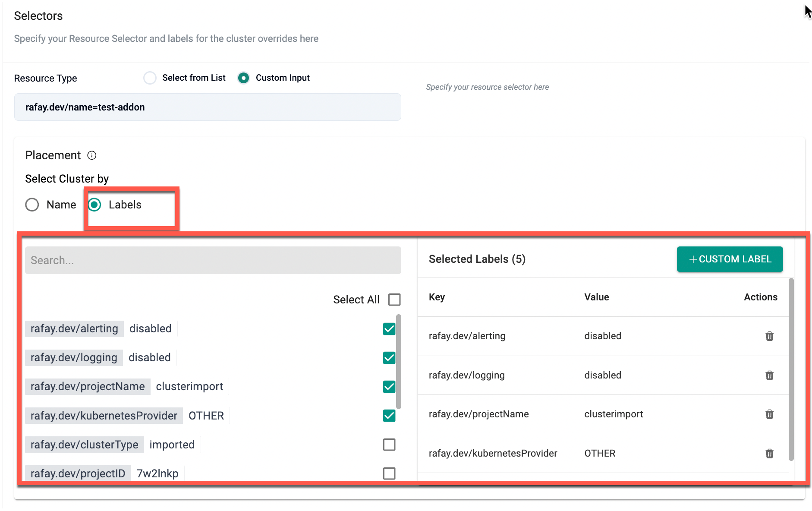Image resolution: width=812 pixels, height=511 pixels.
Task: Delete the rafay.dev/logging selected label
Action: tap(769, 375)
